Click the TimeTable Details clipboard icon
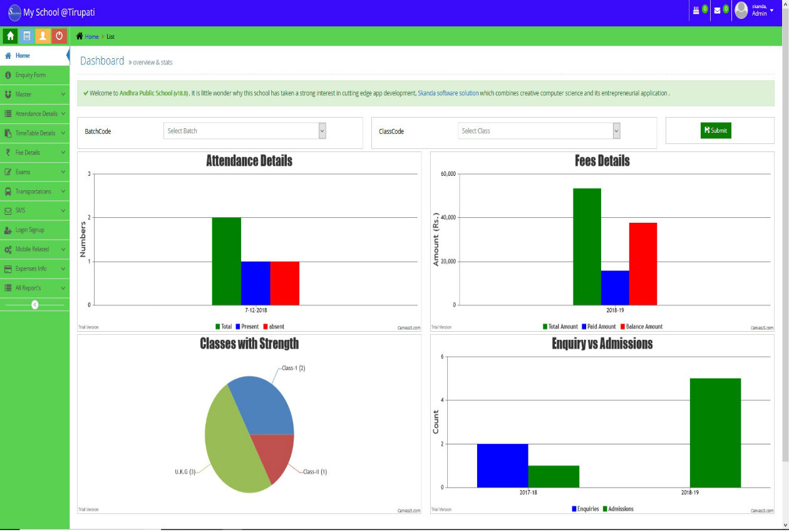The image size is (789, 532). (x=8, y=133)
